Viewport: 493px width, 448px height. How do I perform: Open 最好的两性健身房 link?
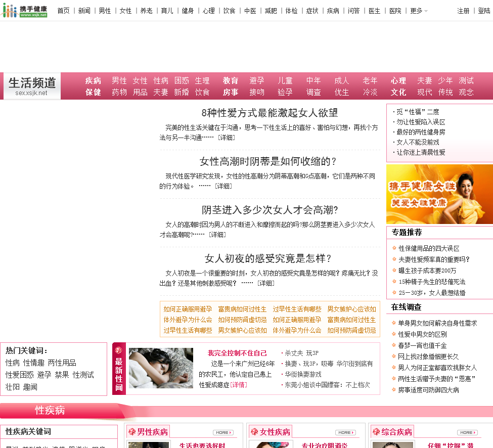(x=421, y=132)
